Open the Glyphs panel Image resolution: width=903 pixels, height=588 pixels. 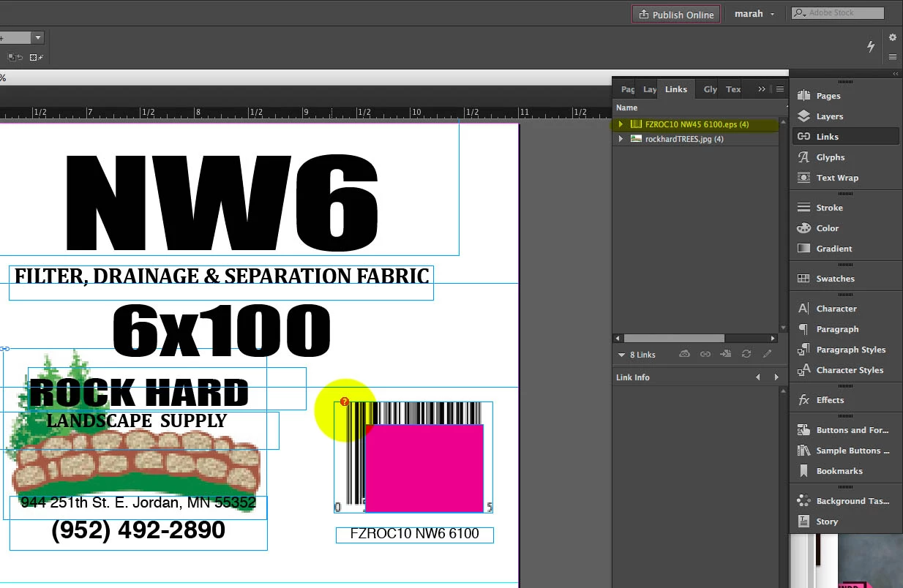pyautogui.click(x=845, y=157)
